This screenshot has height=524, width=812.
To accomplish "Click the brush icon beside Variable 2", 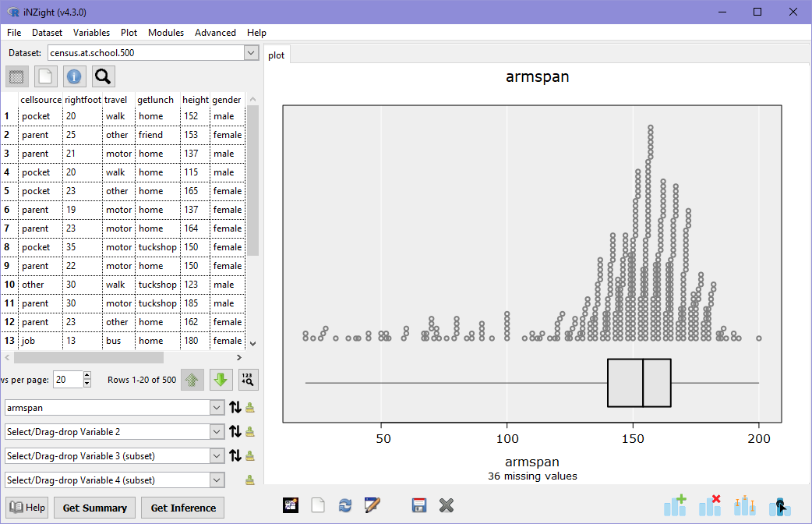I will pos(249,431).
